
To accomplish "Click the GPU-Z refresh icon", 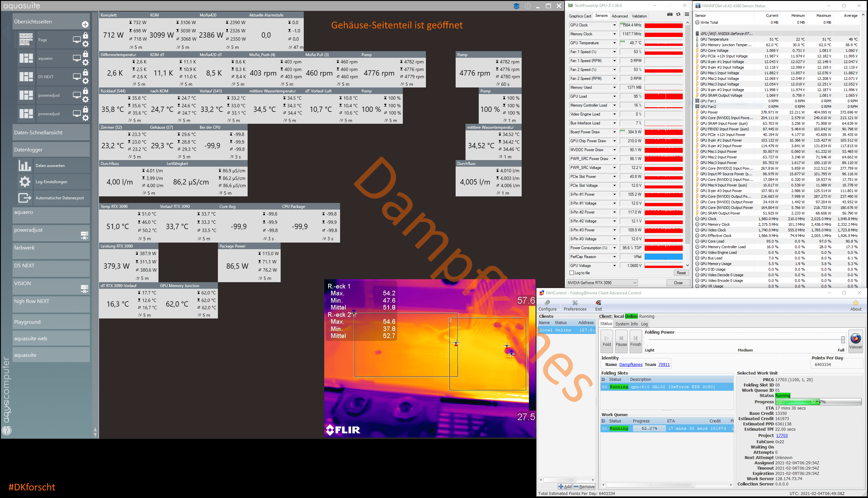I will [x=678, y=15].
